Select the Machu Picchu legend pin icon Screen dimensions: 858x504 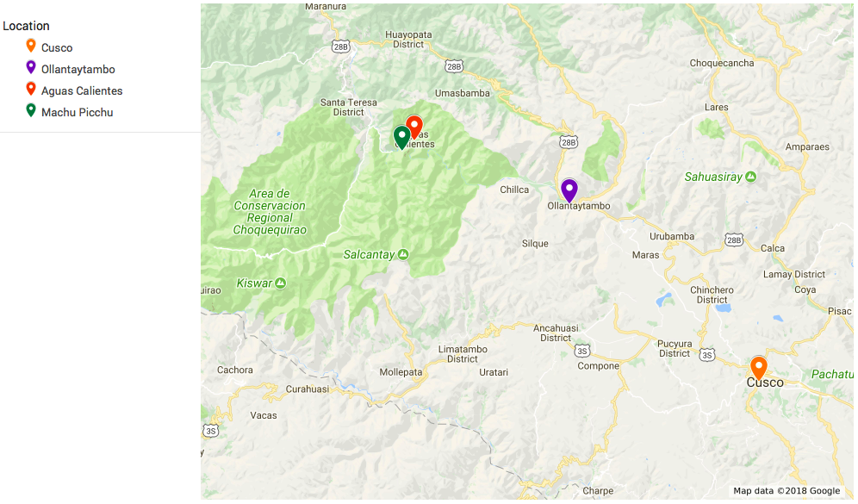click(x=31, y=110)
